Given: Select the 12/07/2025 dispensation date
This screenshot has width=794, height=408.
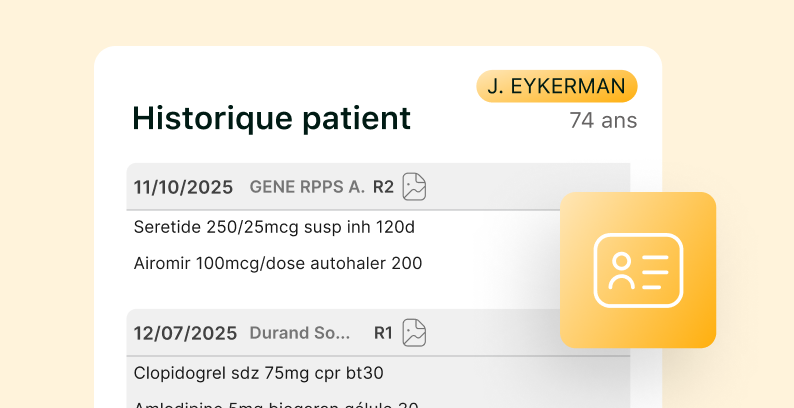Looking at the screenshot, I should point(185,333).
